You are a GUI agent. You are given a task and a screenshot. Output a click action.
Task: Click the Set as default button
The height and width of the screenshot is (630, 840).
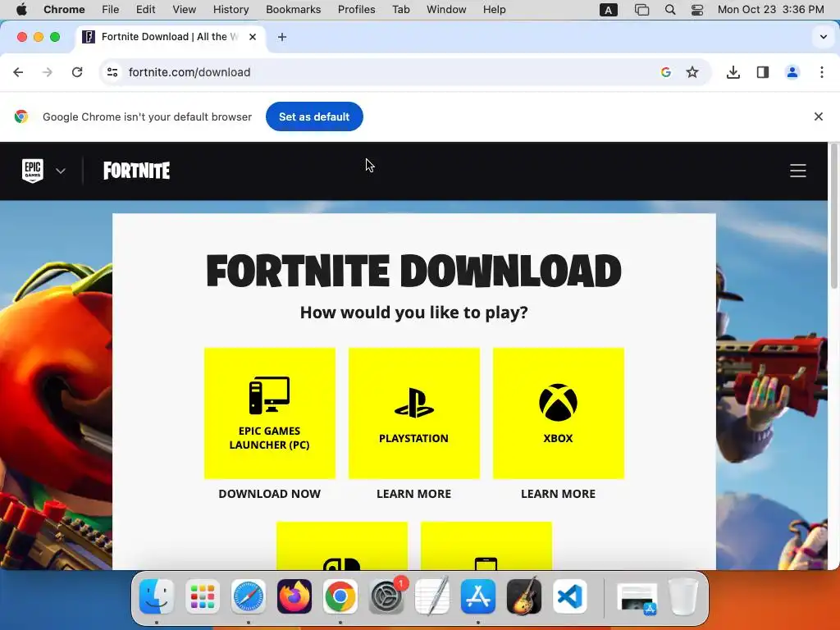click(x=314, y=116)
